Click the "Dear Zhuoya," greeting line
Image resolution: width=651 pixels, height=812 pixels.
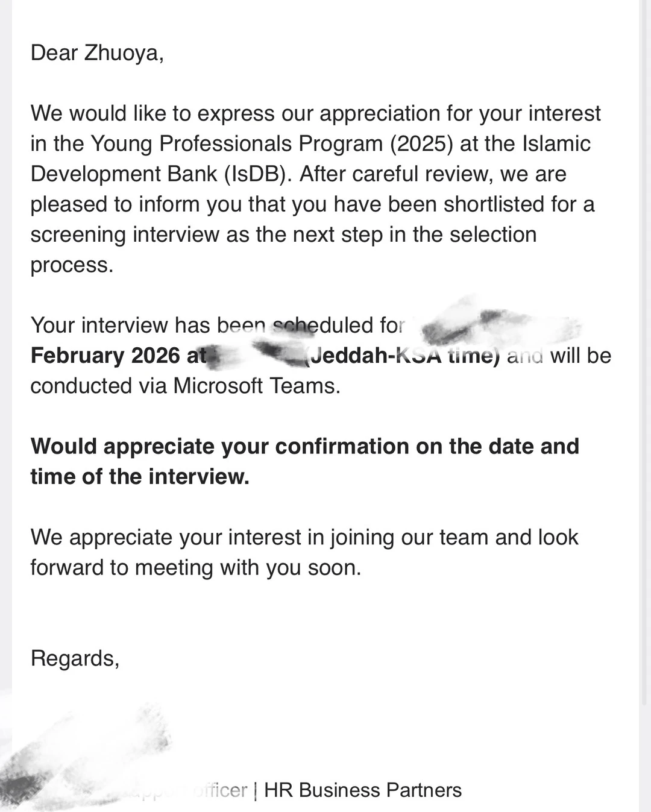tap(97, 53)
